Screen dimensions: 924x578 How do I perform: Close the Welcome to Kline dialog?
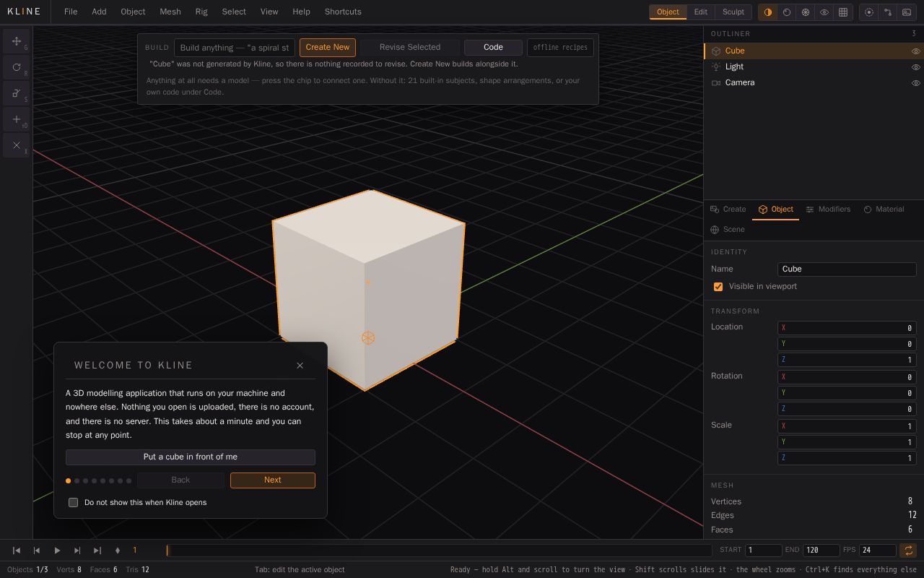click(x=300, y=366)
